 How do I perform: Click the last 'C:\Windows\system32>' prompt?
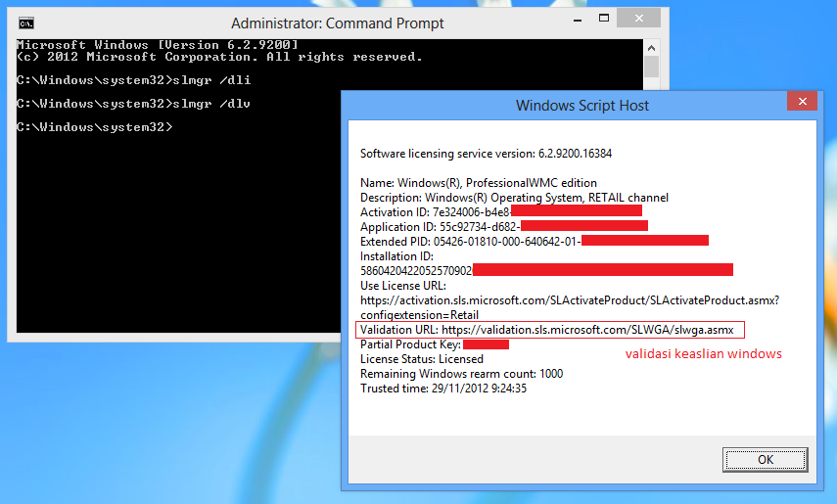coord(95,127)
